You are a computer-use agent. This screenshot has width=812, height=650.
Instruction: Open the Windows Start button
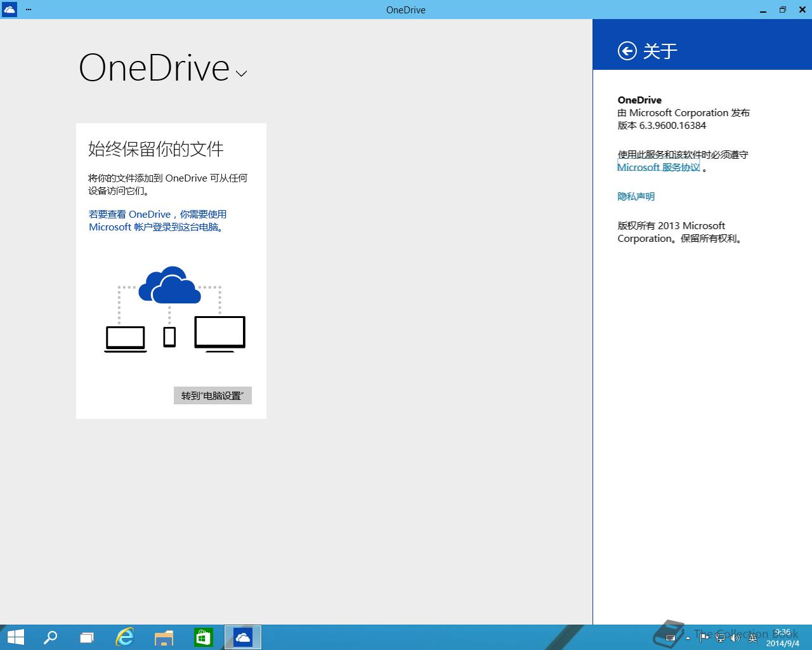tap(15, 637)
